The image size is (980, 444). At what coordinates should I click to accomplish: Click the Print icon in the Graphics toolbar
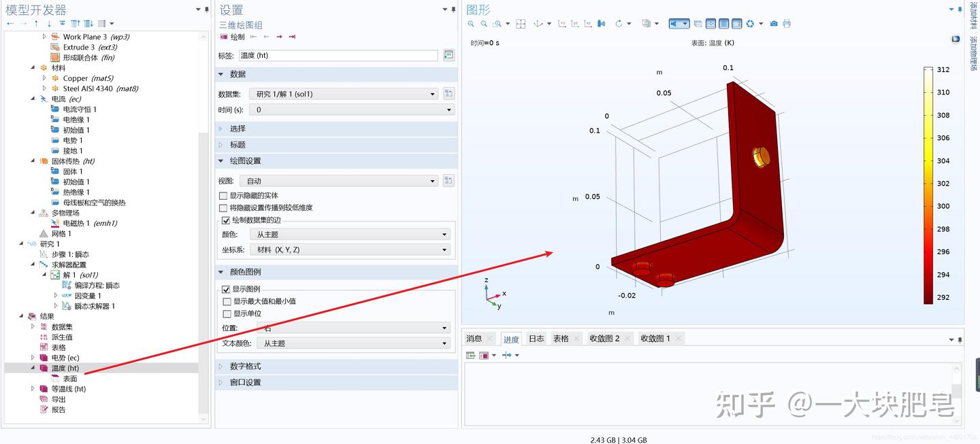pyautogui.click(x=788, y=24)
